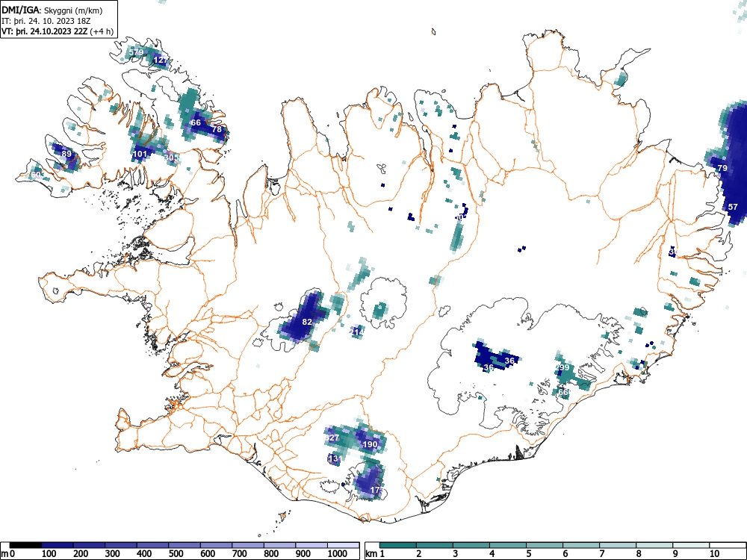Click the black 0–100 m legend swatch
Viewport: 747px width, 560px height.
(x=25, y=545)
